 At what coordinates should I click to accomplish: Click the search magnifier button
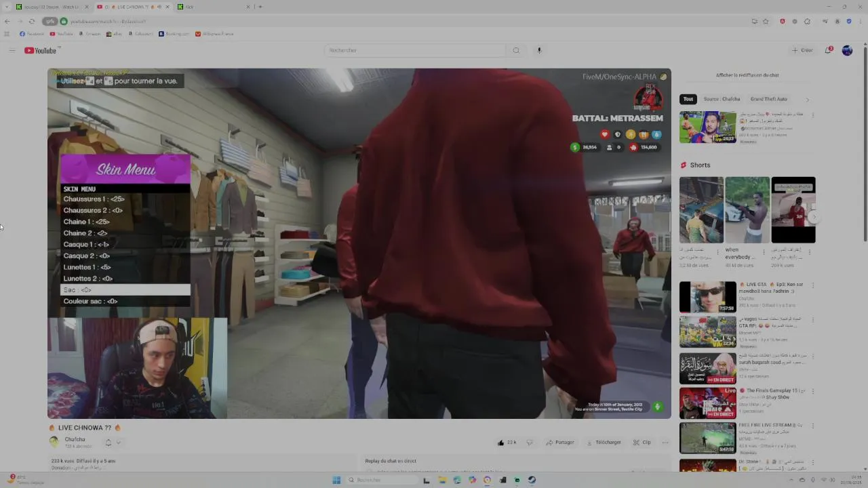click(x=516, y=50)
